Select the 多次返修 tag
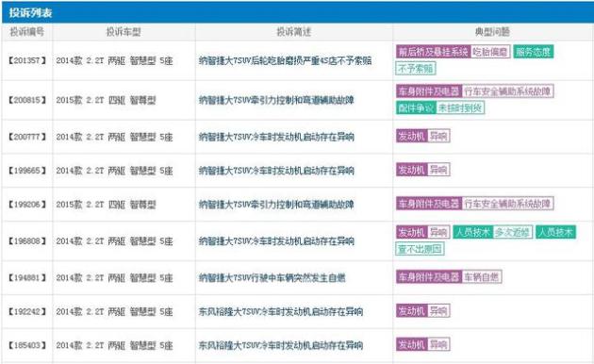Screen dimensions: 594x364 [x=512, y=232]
